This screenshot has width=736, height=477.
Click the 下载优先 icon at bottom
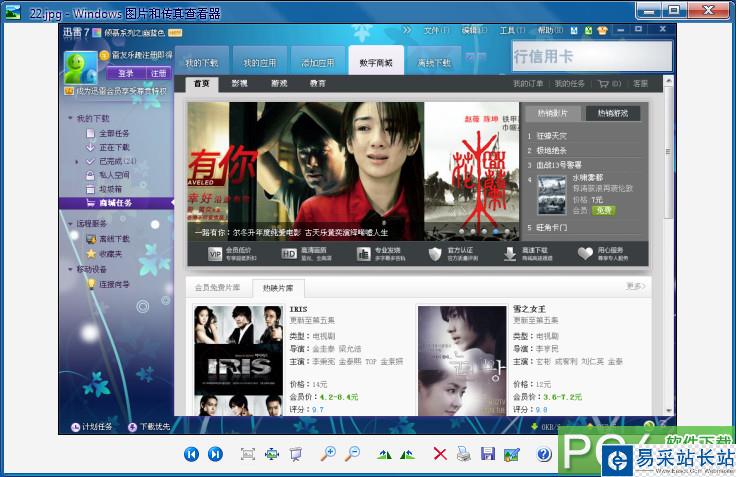coord(132,427)
